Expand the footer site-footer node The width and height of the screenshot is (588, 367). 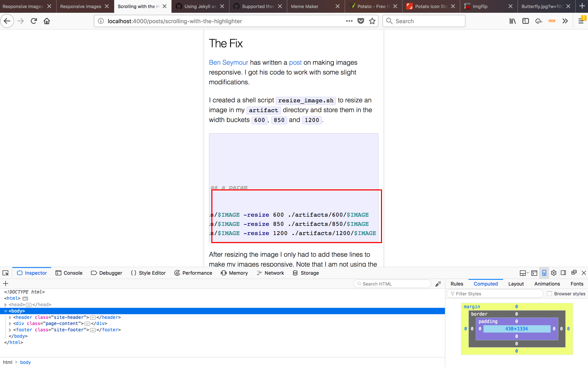point(10,330)
